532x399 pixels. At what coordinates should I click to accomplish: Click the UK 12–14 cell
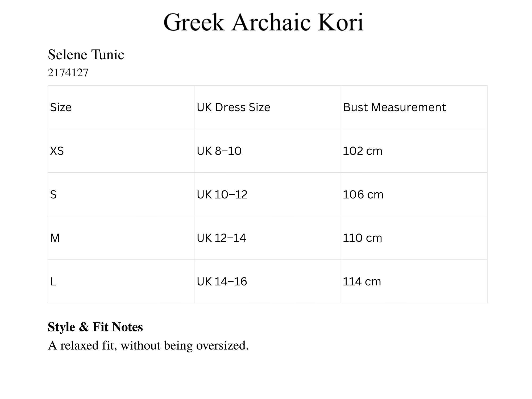coord(221,238)
